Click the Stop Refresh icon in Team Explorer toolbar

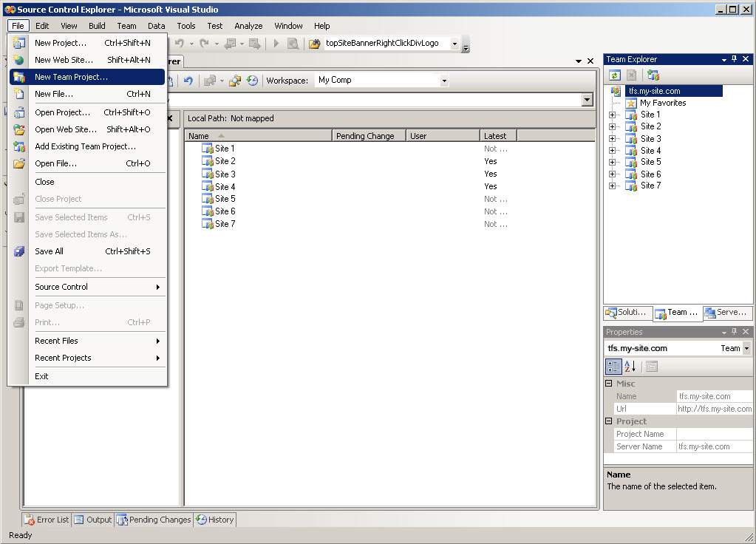(632, 75)
